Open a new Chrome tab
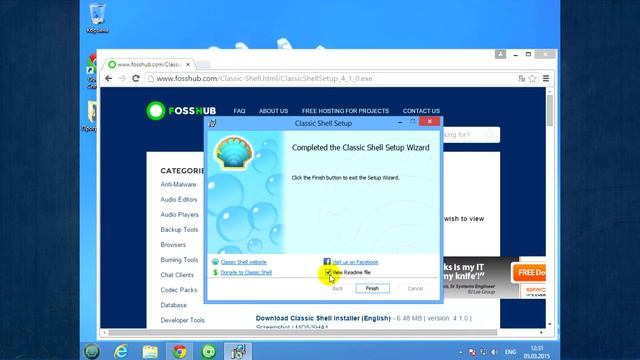Viewport: 640px width, 360px height. pyautogui.click(x=203, y=64)
